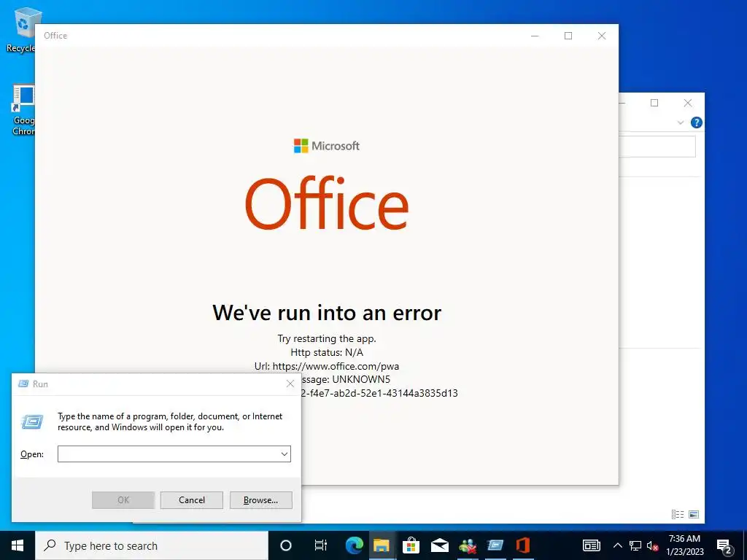
Task: Close the File Explorer window behind
Action: [x=688, y=103]
